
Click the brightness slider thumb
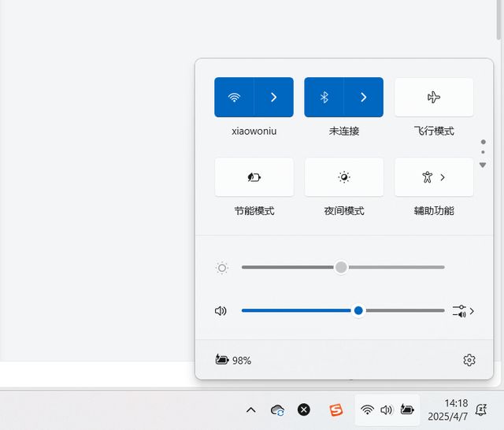(341, 267)
